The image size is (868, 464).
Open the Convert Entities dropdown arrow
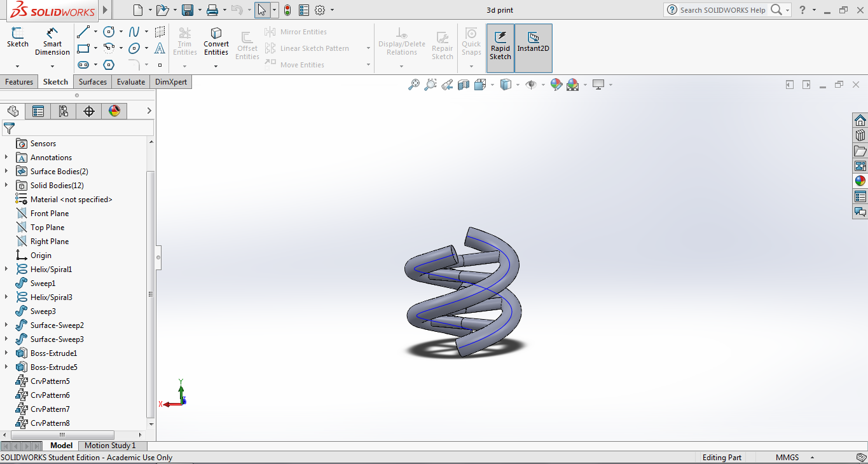click(x=216, y=65)
